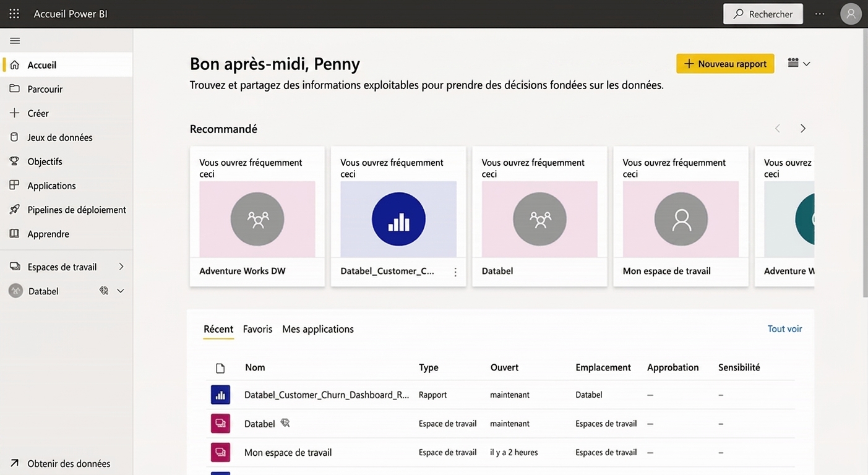
Task: Open the Databel_Customer_C... recommended card thumbnail
Action: 398,220
